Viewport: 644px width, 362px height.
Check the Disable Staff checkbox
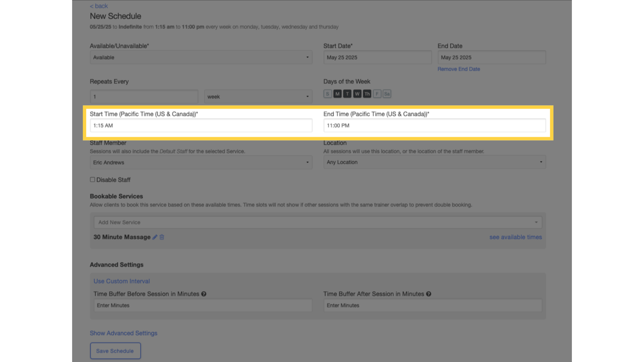92,180
